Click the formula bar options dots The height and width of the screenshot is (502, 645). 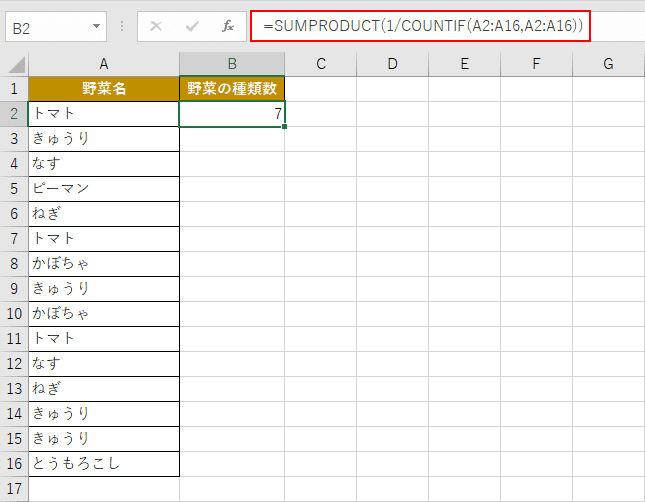122,26
